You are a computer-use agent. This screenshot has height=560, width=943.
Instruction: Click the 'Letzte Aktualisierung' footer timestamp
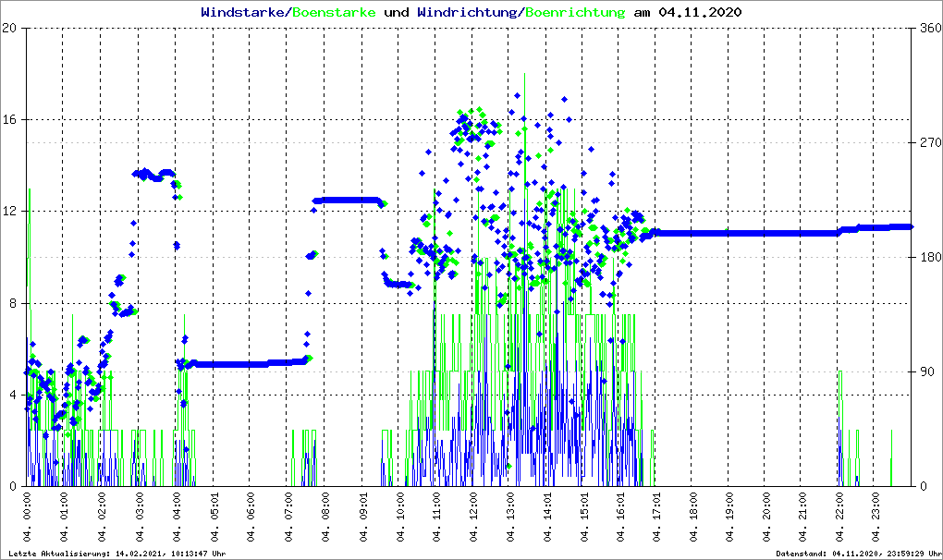(x=116, y=554)
